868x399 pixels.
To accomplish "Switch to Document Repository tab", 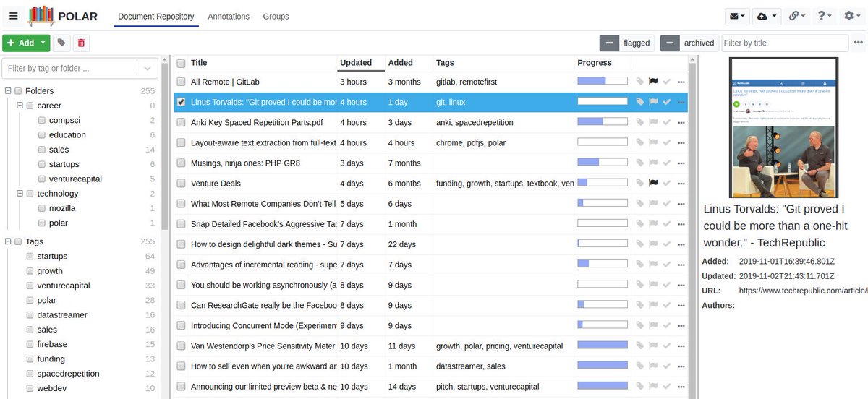I will click(156, 16).
